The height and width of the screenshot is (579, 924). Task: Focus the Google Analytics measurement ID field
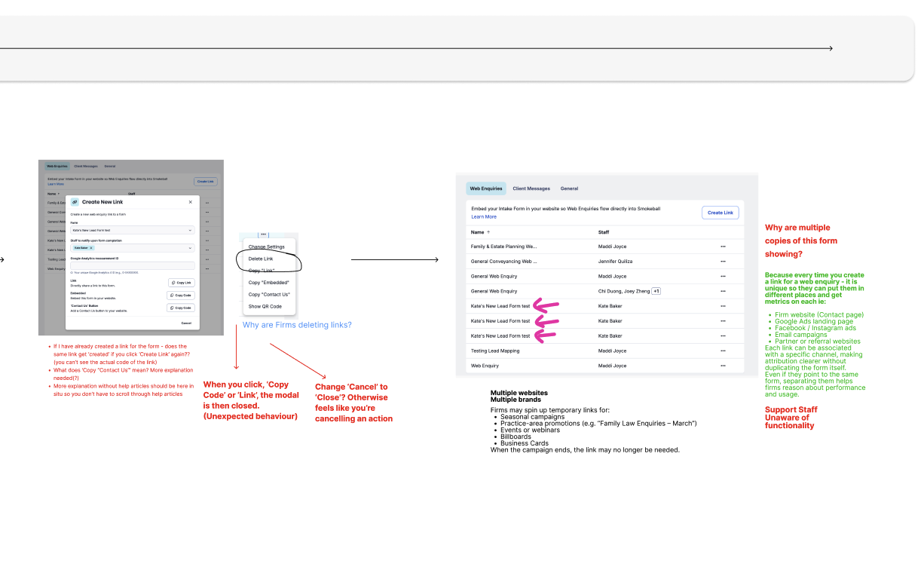tap(132, 265)
